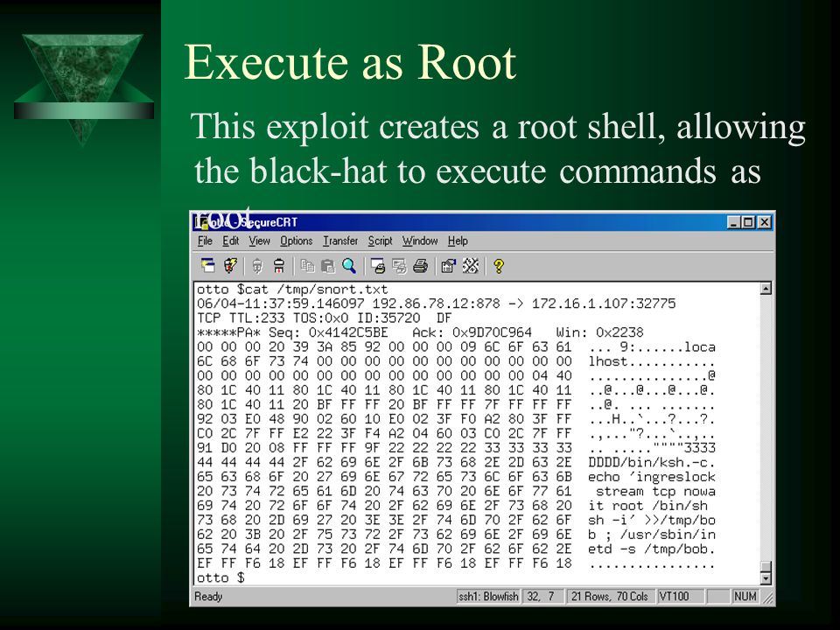Click the 'Win: 0x2238' value
Viewport: 840px width, 630px height.
(599, 332)
